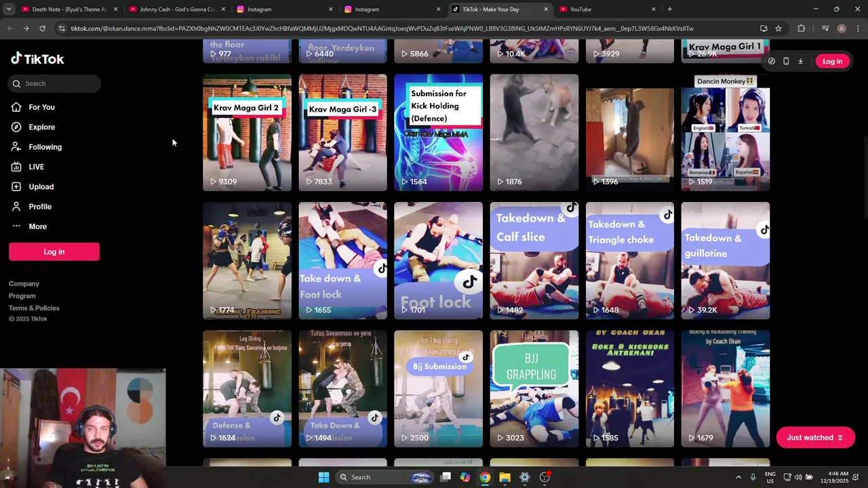Screen dimensions: 868x488
Task: Switch to the Johnny Cash YouTube tab
Action: click(177, 9)
